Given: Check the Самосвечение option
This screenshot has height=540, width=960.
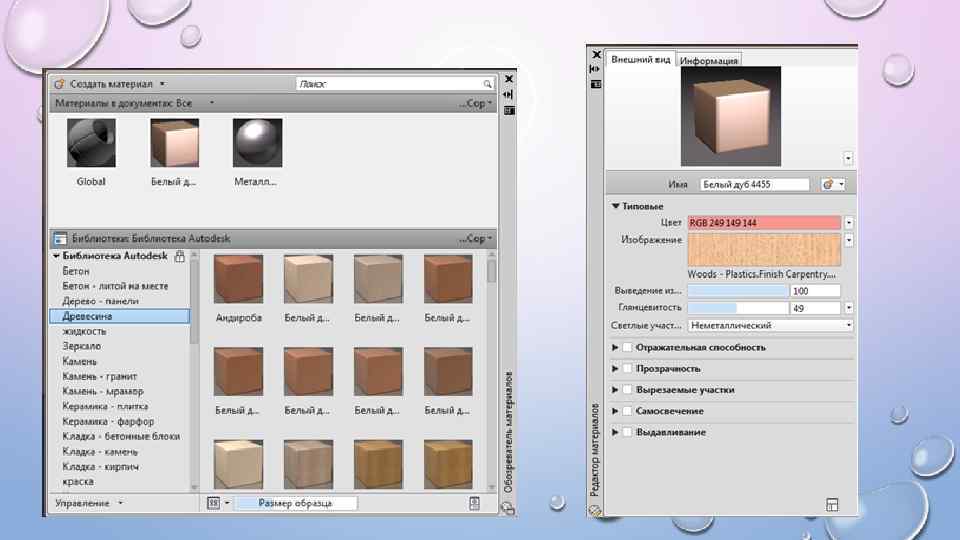Looking at the screenshot, I should click(627, 411).
